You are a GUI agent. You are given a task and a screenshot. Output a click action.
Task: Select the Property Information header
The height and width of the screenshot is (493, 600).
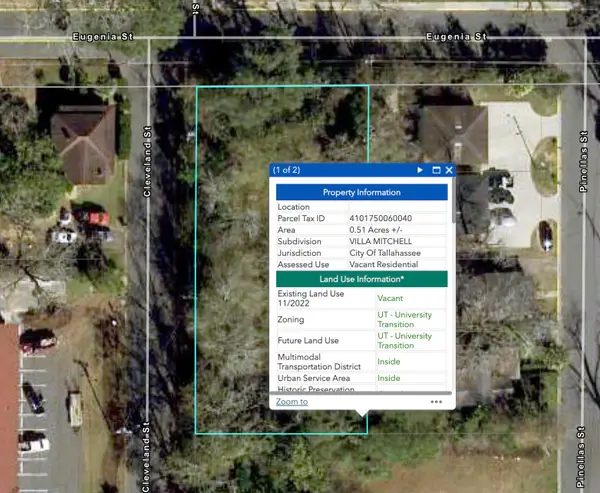coord(362,192)
